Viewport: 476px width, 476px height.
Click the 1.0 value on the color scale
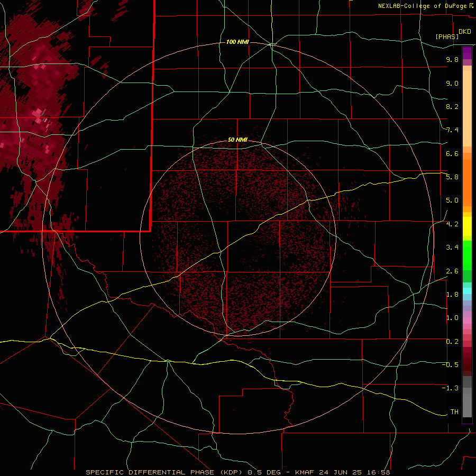452,318
